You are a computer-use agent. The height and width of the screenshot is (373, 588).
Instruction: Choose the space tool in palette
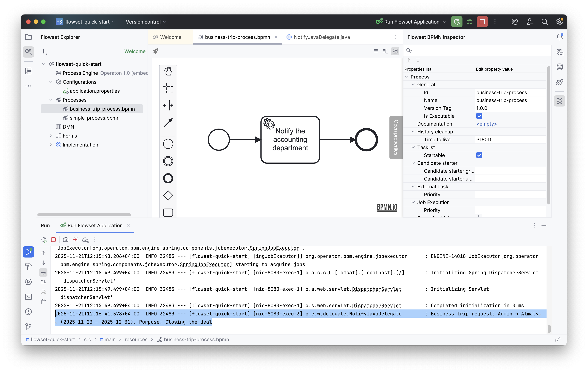(x=168, y=105)
